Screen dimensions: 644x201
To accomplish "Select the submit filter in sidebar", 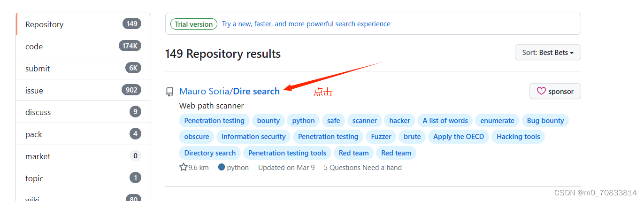I will pos(84,68).
